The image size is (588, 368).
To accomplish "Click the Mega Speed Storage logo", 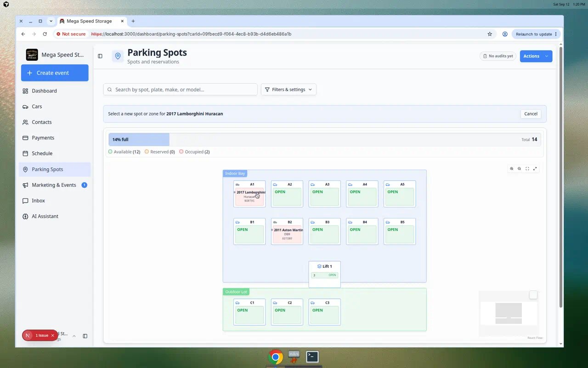I will (x=32, y=55).
